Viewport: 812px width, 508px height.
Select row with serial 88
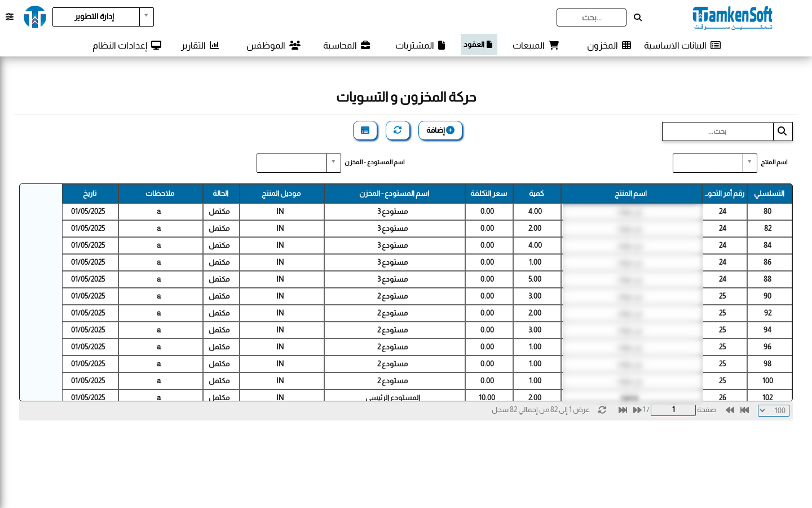(427, 279)
